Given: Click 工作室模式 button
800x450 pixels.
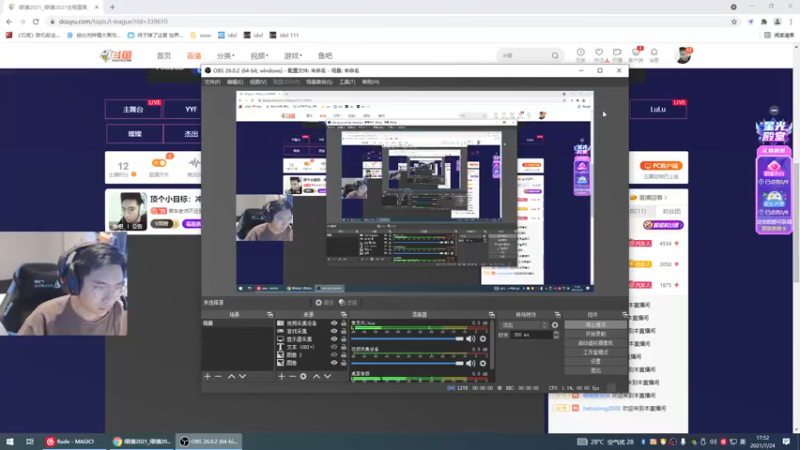Looking at the screenshot, I should click(x=595, y=353).
